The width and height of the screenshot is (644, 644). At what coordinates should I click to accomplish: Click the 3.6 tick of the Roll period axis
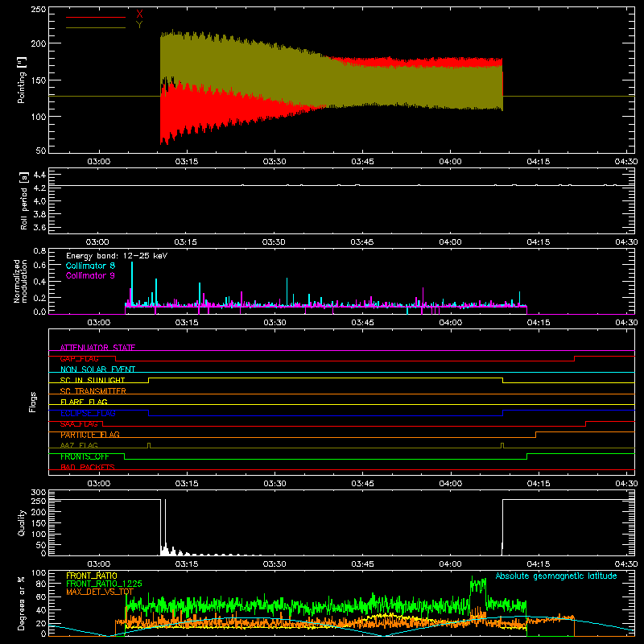point(39,227)
